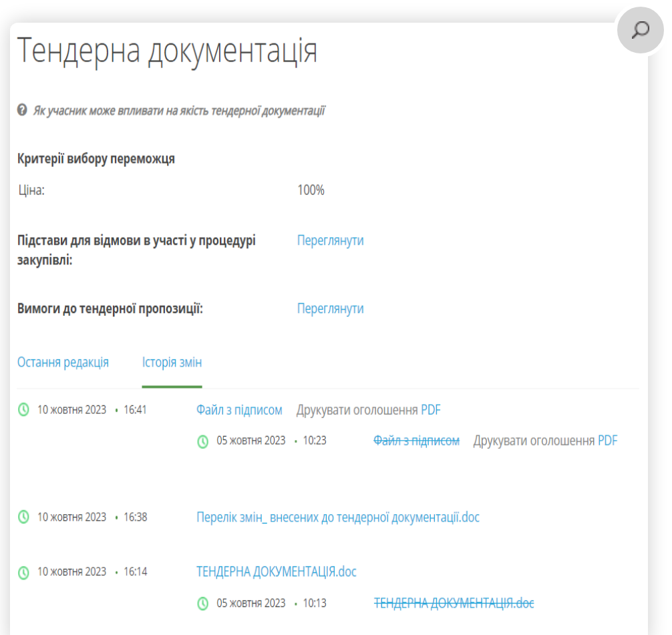This screenshot has width=672, height=635.
Task: Download Перелік змін внесених до тендерної документації.doc
Action: pos(338,517)
